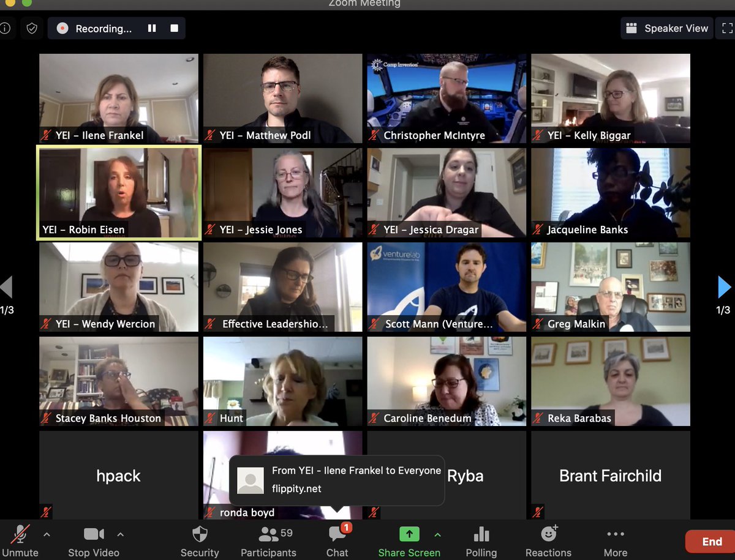Open the Polling tool
Image resolution: width=735 pixels, height=560 pixels.
[481, 542]
